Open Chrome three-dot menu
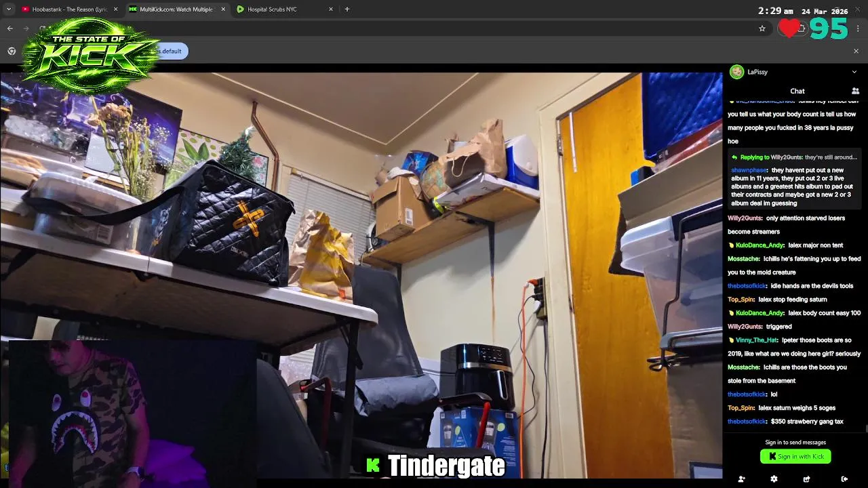Screen dimensions: 868x488 point(858,28)
